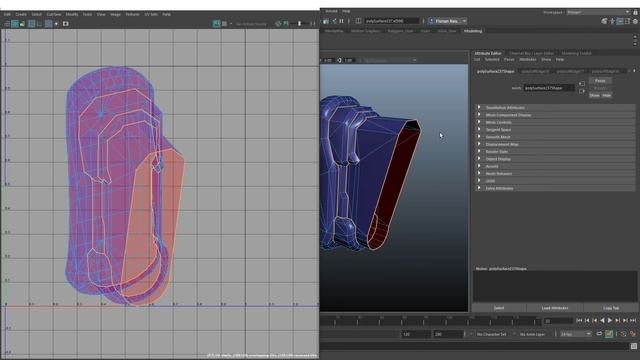The height and width of the screenshot is (360, 640).
Task: Expand the Extra Attributes section
Action: pyautogui.click(x=555, y=189)
